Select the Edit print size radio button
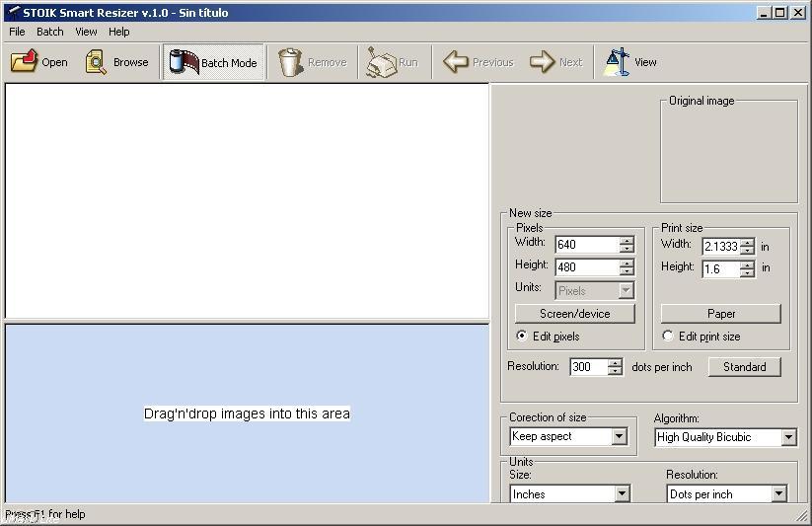 coord(668,336)
